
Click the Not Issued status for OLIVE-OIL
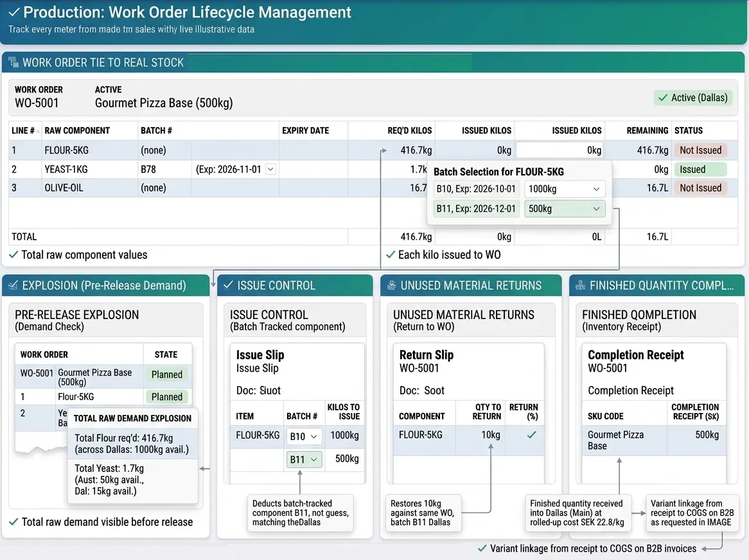[x=700, y=188]
